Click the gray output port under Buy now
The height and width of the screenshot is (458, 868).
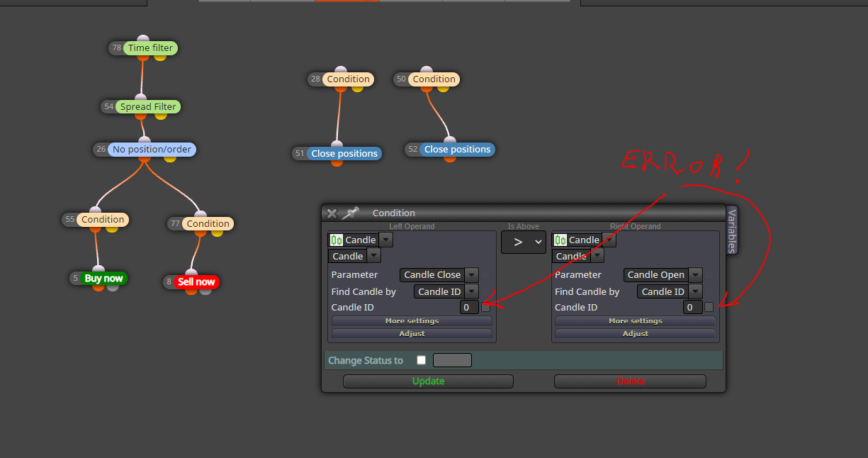click(112, 287)
